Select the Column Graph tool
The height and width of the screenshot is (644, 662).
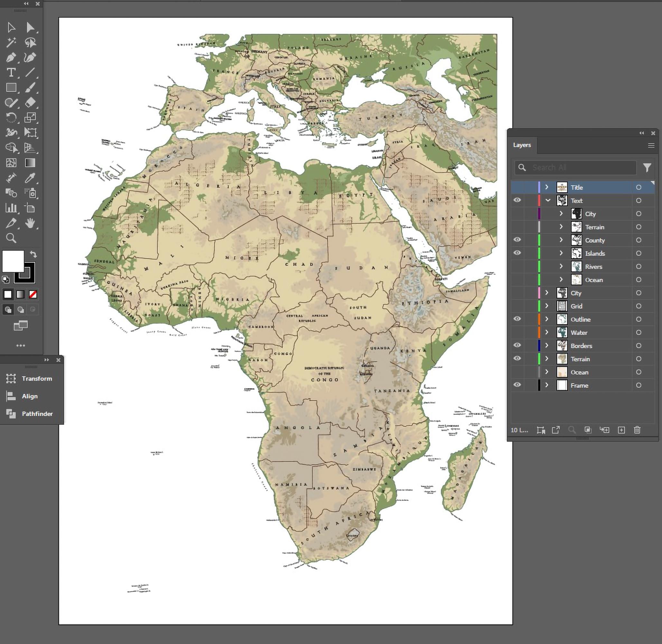(11, 208)
